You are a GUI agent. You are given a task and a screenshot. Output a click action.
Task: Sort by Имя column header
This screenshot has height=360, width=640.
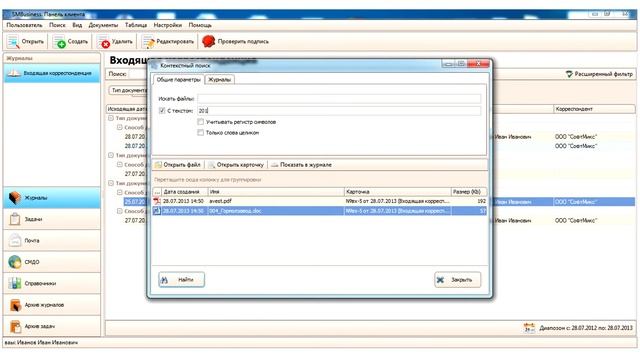click(x=276, y=191)
